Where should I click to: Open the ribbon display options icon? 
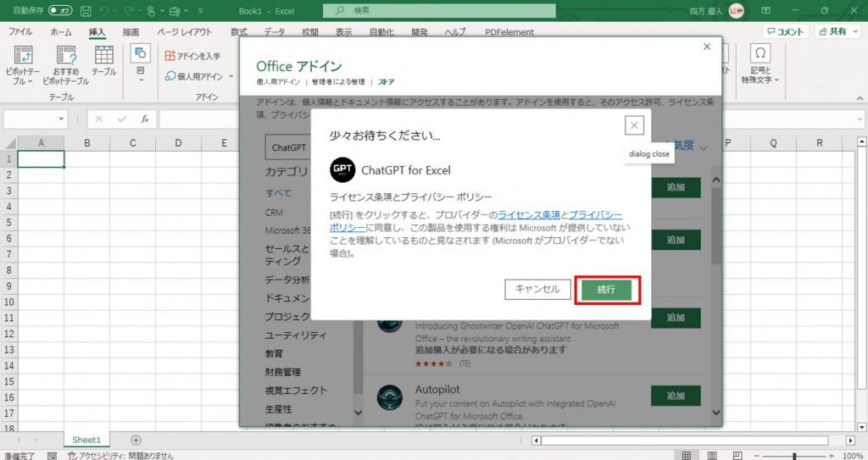click(x=766, y=10)
